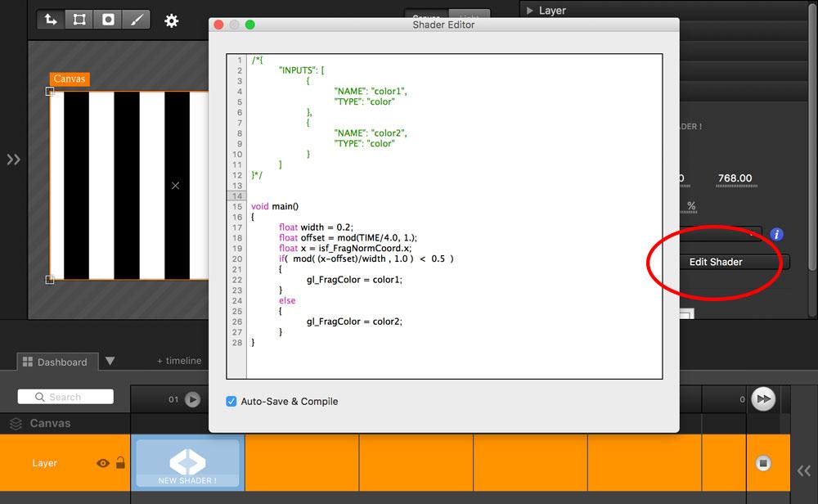This screenshot has height=504, width=818.
Task: Select the mask tool with circle icon
Action: (108, 20)
